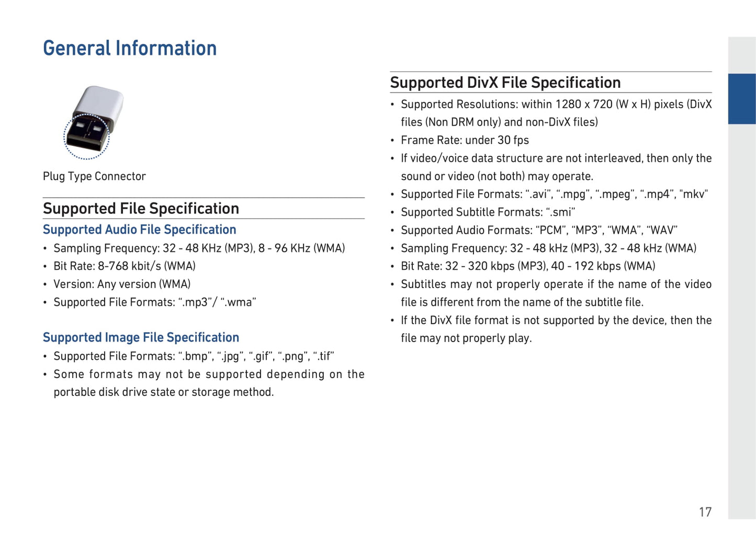
Task: Click the ".mp3"/".wma" file formats line
Action: click(x=154, y=302)
